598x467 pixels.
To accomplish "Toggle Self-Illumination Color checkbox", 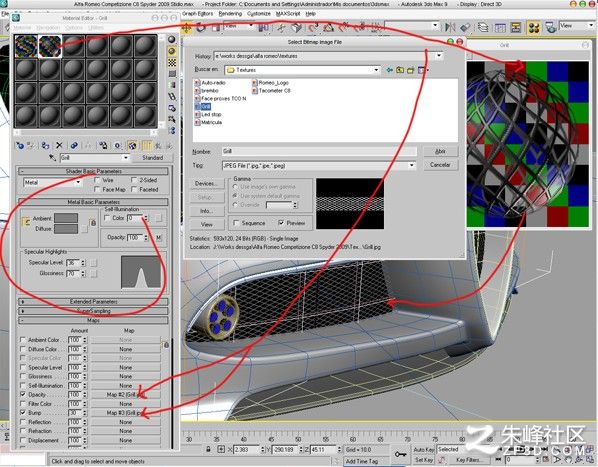I will pos(107,218).
